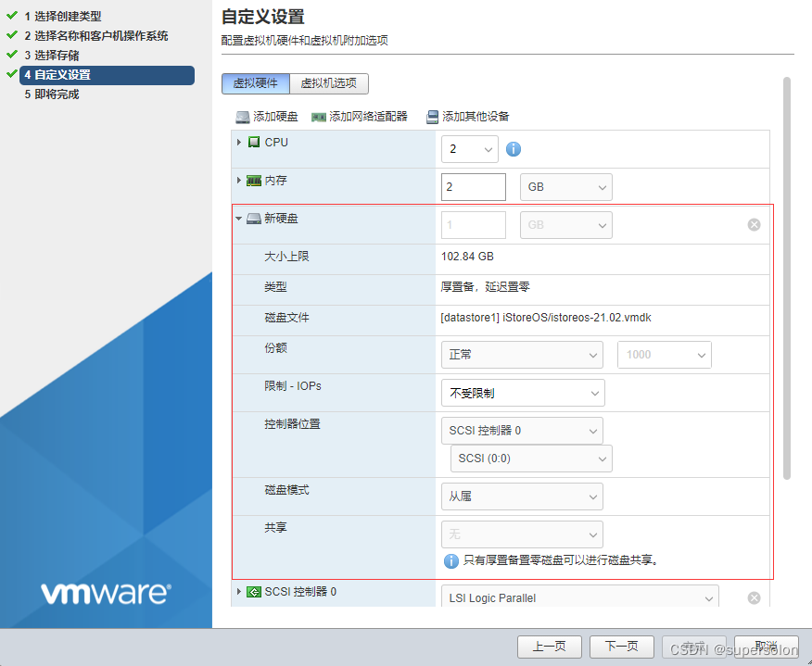The width and height of the screenshot is (812, 666).
Task: Click checkmark beside step 2
Action: [12, 34]
